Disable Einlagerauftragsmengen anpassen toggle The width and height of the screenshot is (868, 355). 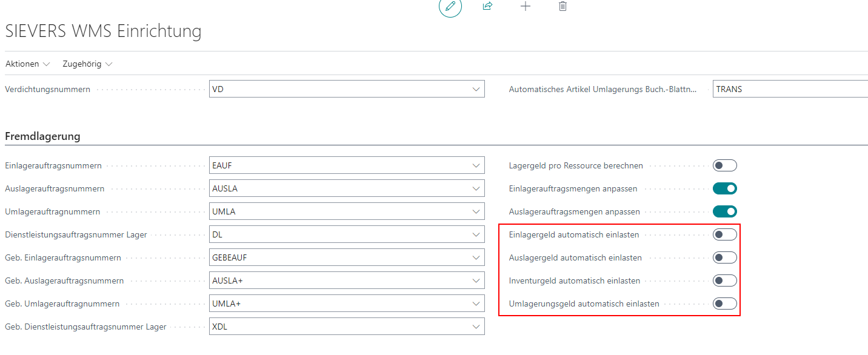pos(724,188)
